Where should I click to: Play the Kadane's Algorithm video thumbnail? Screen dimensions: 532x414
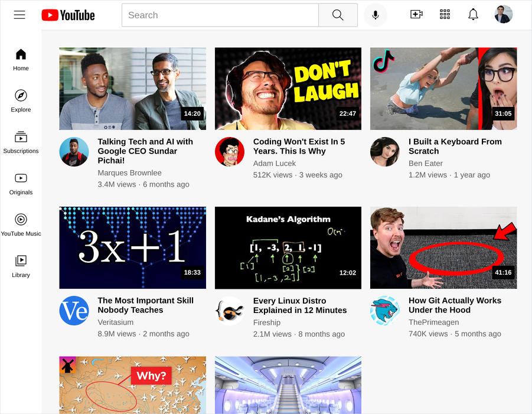tap(288, 247)
